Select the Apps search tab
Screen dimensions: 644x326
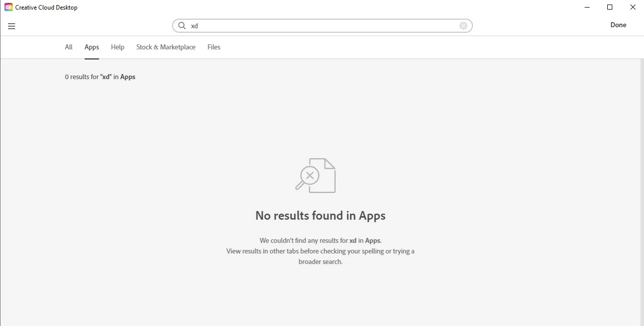coord(92,47)
